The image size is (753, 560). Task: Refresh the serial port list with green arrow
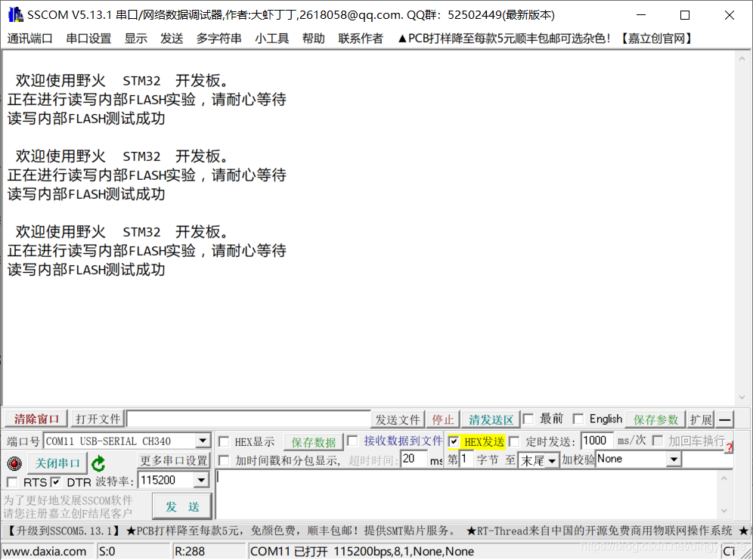(x=98, y=463)
